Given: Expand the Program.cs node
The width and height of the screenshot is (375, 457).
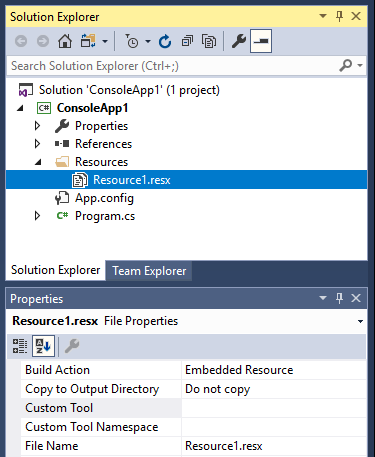Looking at the screenshot, I should click(x=37, y=216).
